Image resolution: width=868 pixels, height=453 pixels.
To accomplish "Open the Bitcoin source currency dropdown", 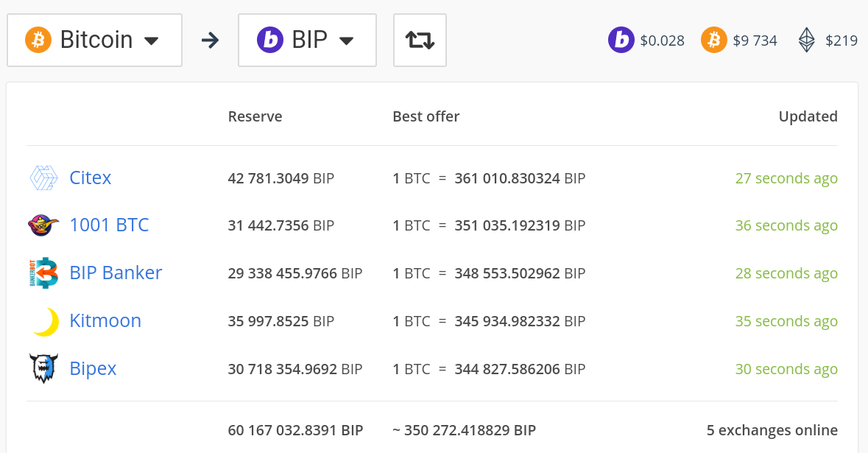I will (94, 40).
